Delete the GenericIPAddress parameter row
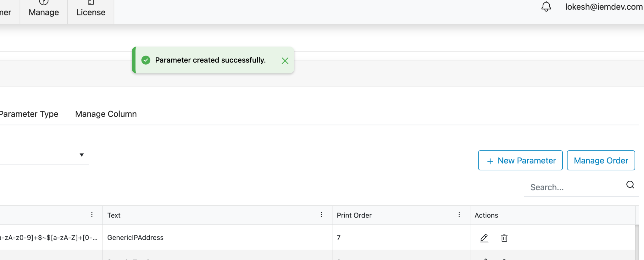 coord(504,238)
